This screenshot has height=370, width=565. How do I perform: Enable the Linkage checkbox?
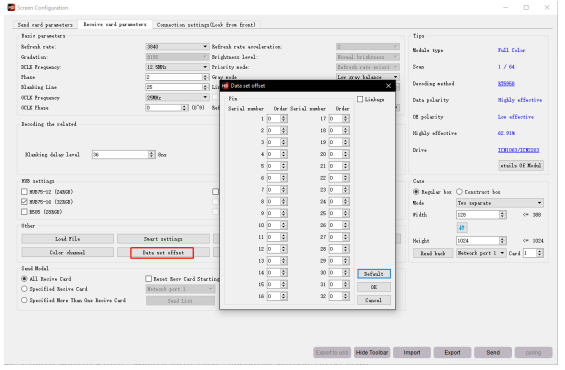click(360, 99)
